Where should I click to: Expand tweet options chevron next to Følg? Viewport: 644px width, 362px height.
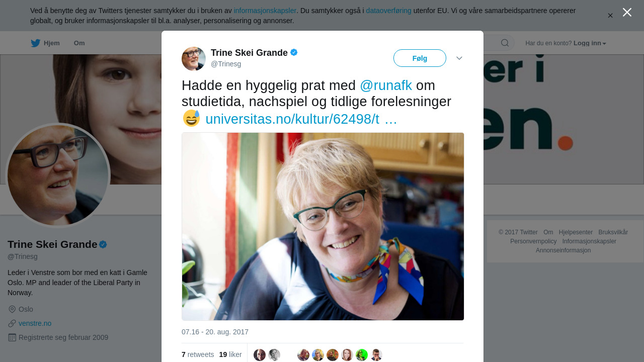click(459, 58)
